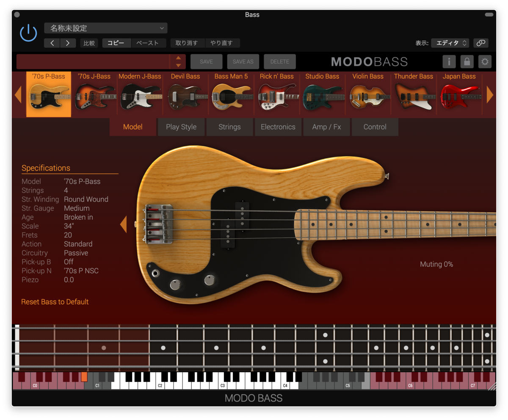This screenshot has height=420, width=508.
Task: Select the Japan Bass model
Action: (459, 94)
